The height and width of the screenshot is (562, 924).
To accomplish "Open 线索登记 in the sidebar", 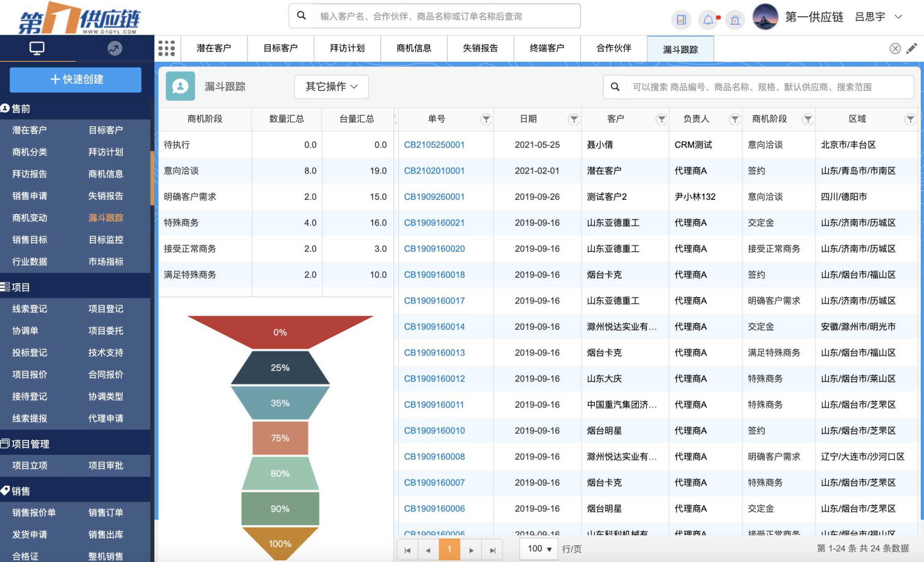I will coord(30,309).
